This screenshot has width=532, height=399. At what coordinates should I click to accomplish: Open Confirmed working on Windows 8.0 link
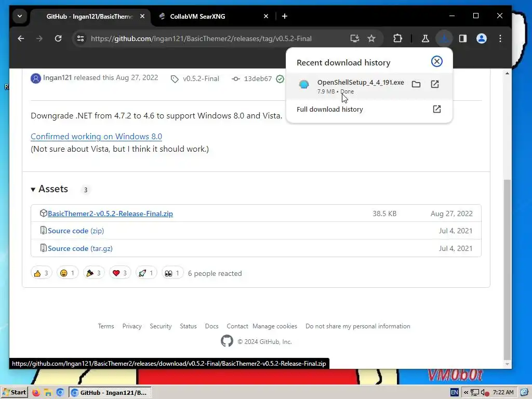96,137
